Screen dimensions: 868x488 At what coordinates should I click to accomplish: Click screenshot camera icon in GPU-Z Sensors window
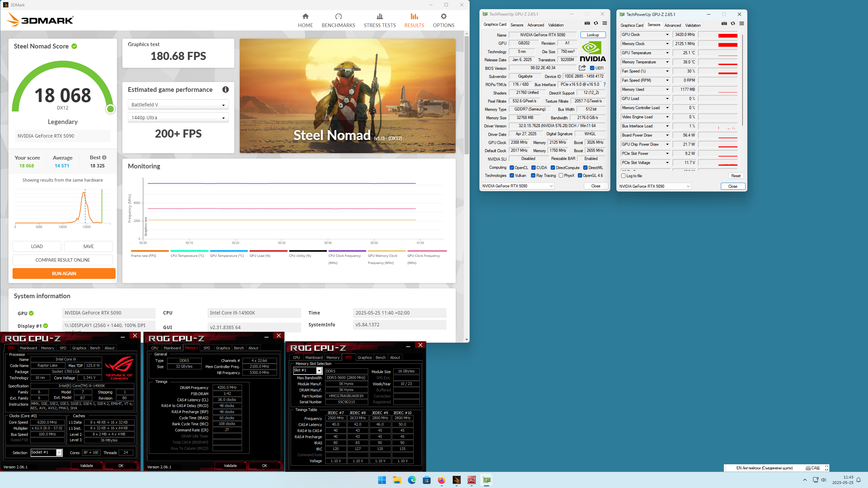[x=724, y=24]
